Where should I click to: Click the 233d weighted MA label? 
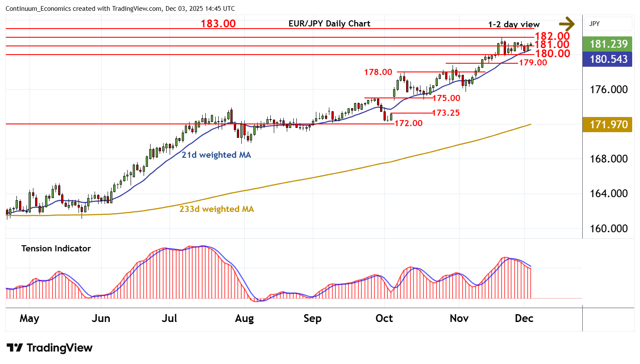pyautogui.click(x=217, y=209)
